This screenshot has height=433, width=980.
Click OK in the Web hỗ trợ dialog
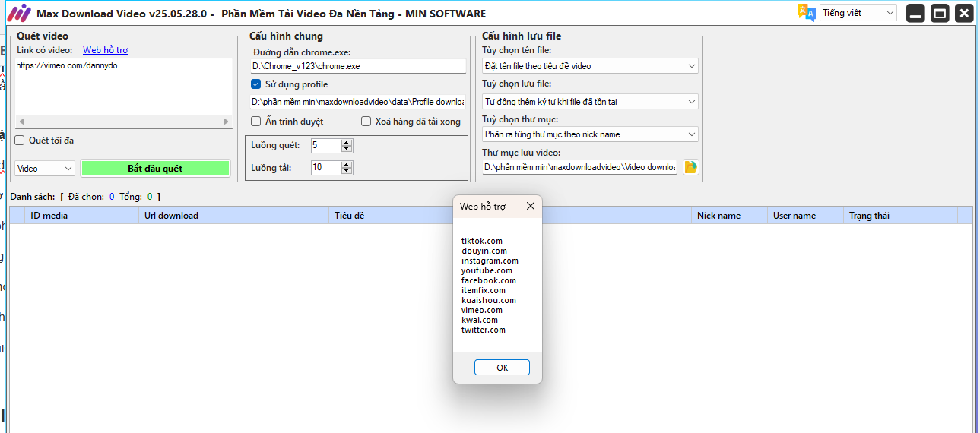(502, 368)
